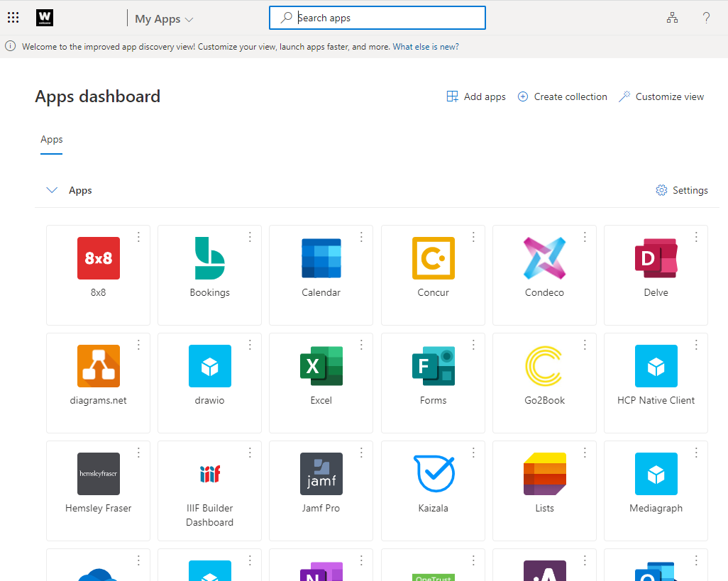728x581 pixels.
Task: Click the Create collection button
Action: click(562, 96)
